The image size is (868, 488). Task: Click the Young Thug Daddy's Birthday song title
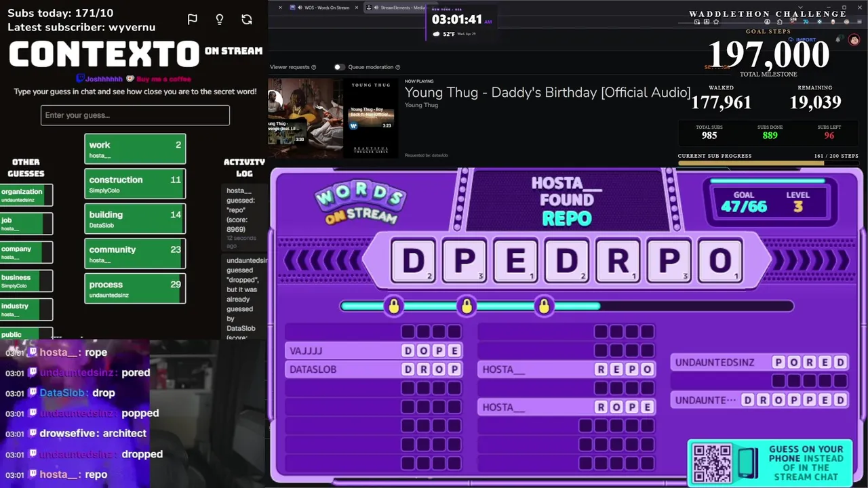(x=548, y=93)
